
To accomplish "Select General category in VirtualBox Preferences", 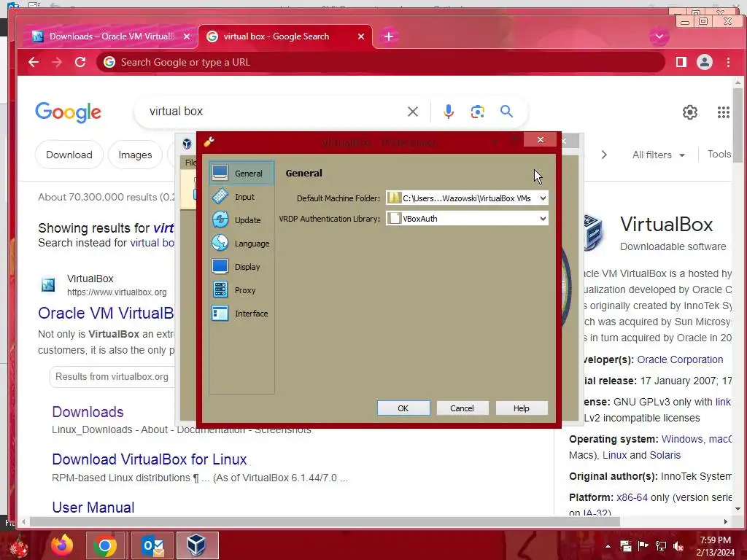I will pyautogui.click(x=241, y=173).
